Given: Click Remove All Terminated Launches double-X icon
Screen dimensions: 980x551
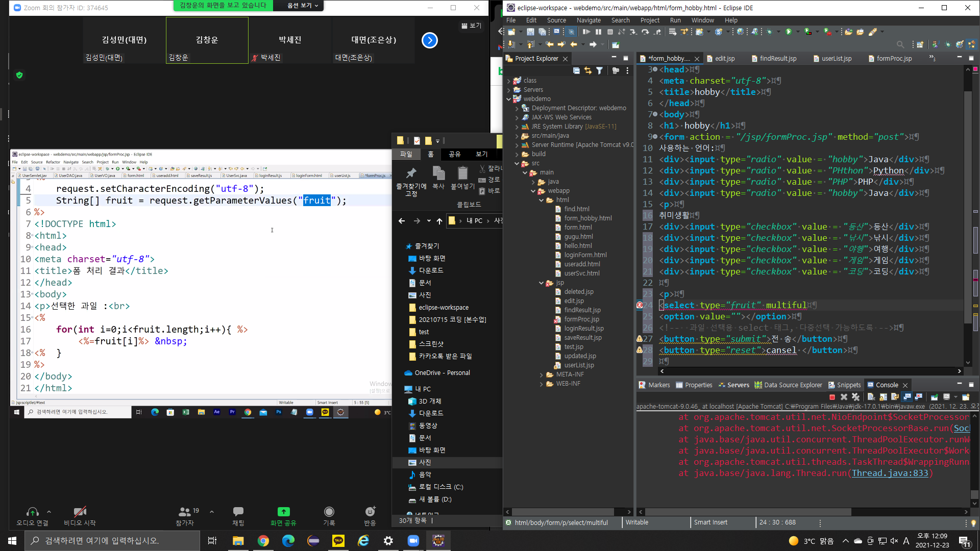Looking at the screenshot, I should point(856,397).
